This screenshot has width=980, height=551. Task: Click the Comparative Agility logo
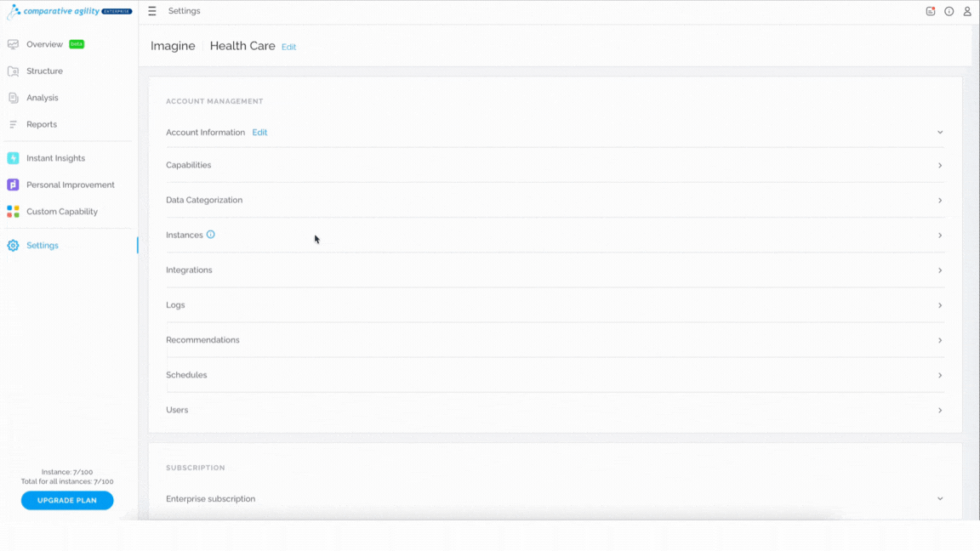[69, 11]
